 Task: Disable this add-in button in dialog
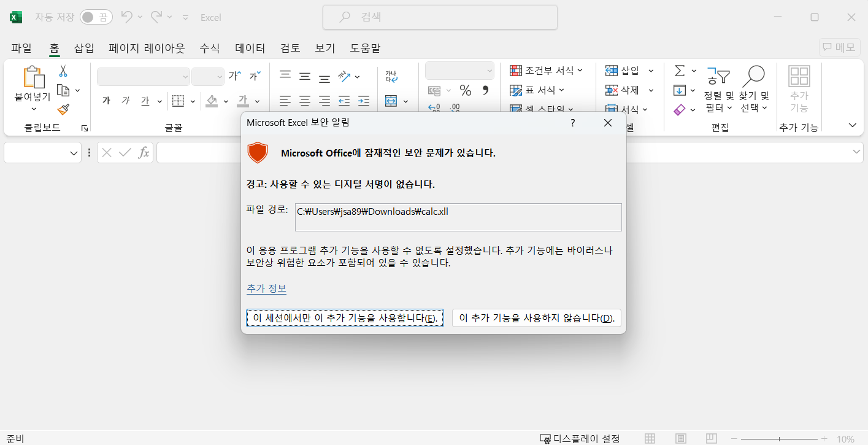coord(537,318)
